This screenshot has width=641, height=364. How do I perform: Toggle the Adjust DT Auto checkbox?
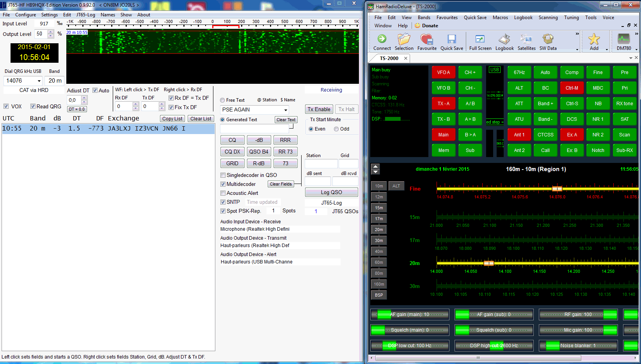coord(95,90)
